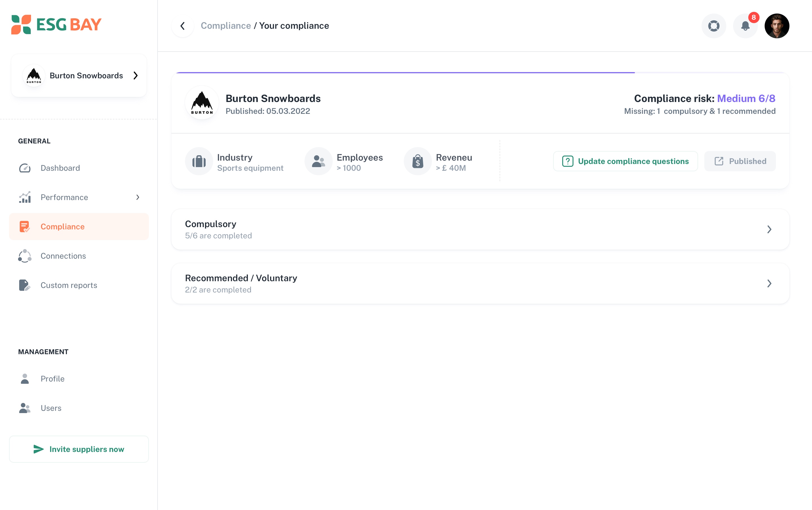Image resolution: width=812 pixels, height=510 pixels.
Task: Expand the Compulsory section chevron
Action: [x=769, y=229]
